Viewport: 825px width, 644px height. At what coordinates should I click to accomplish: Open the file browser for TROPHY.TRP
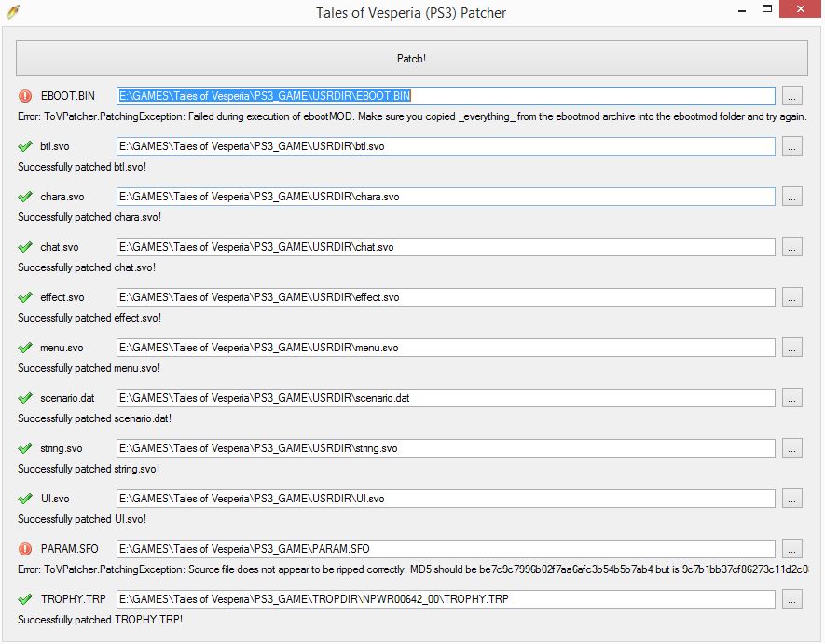pos(791,599)
